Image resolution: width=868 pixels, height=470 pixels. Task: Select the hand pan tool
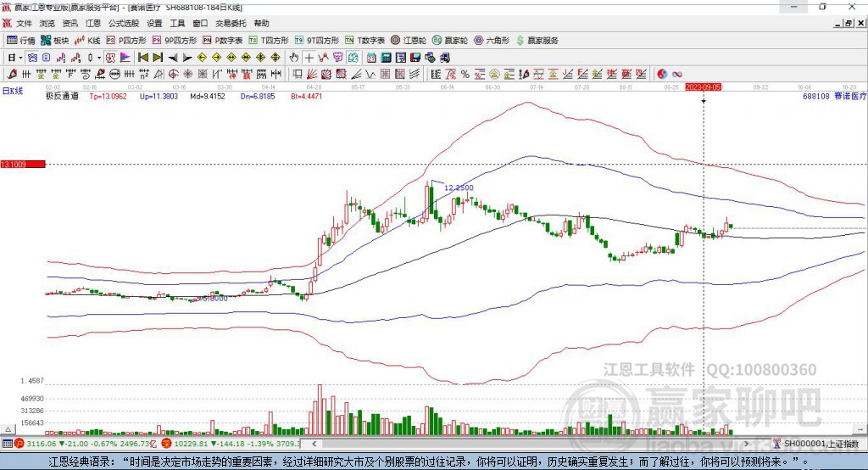point(294,58)
